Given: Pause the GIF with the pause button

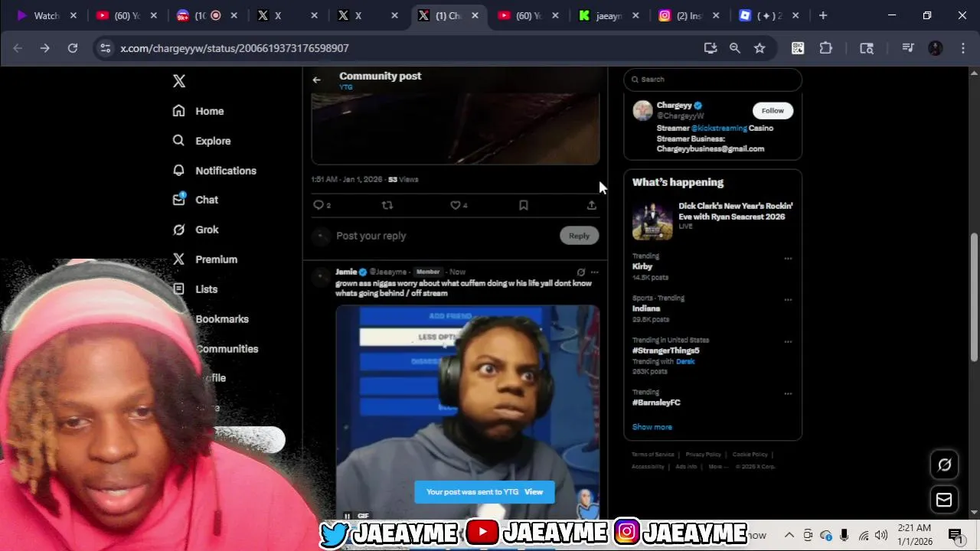Looking at the screenshot, I should point(348,516).
